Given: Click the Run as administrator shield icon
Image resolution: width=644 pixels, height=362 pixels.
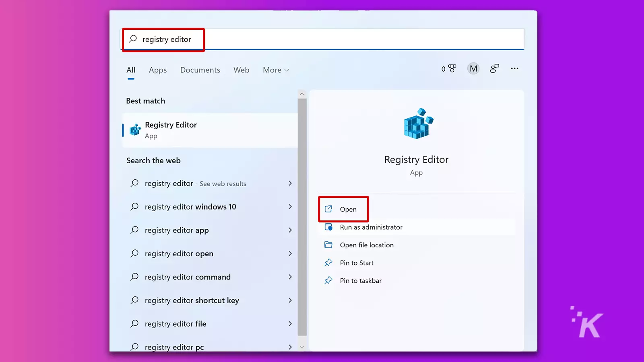Looking at the screenshot, I should 328,227.
